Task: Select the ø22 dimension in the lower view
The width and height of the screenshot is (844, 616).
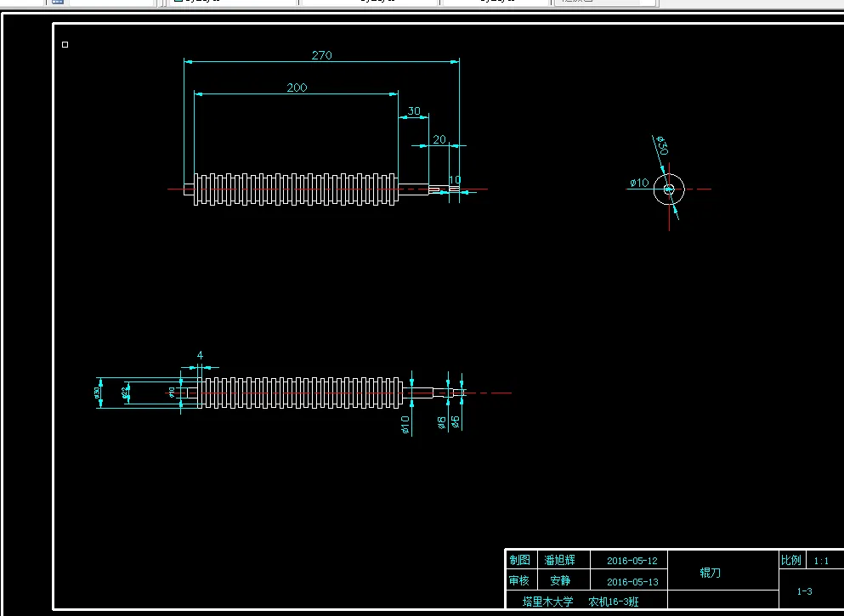Action: pyautogui.click(x=126, y=393)
